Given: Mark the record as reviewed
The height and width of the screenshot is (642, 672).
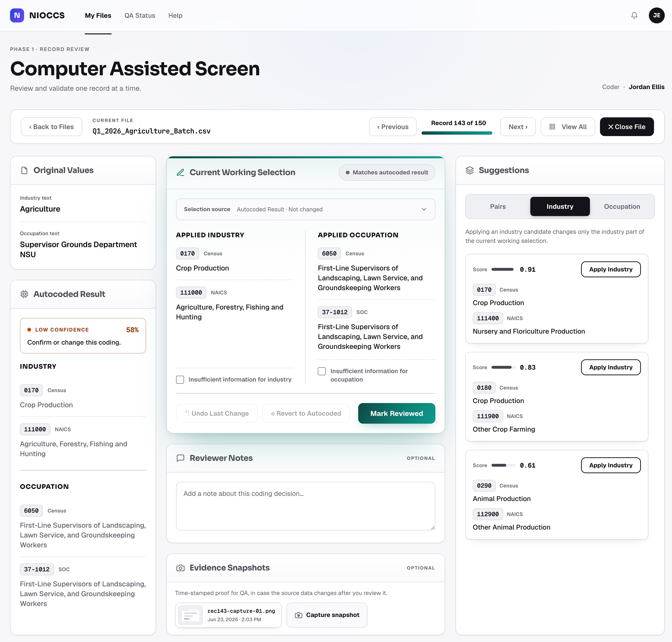Looking at the screenshot, I should click(x=396, y=413).
